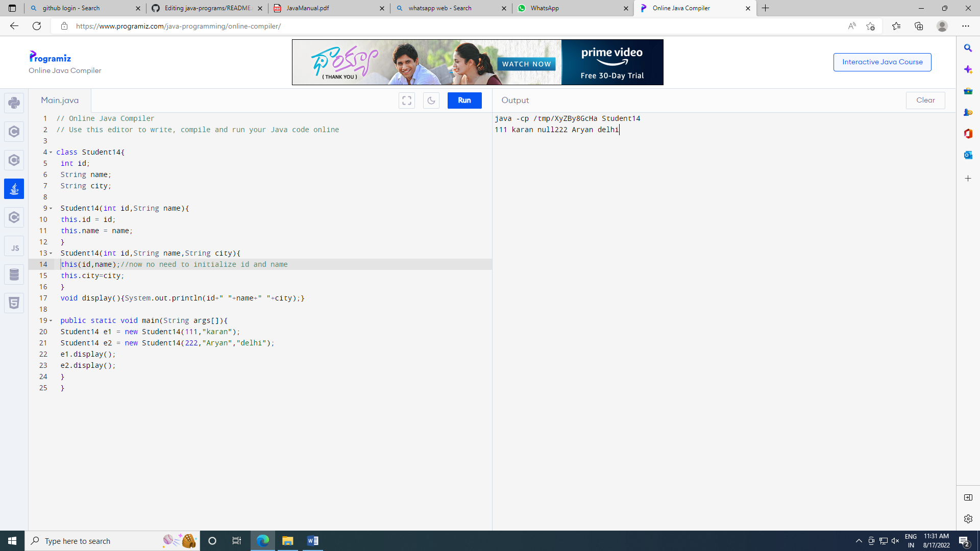Screen dimensions: 980x551
Task: Open the HTML compiler sidebar icon
Action: tap(14, 303)
